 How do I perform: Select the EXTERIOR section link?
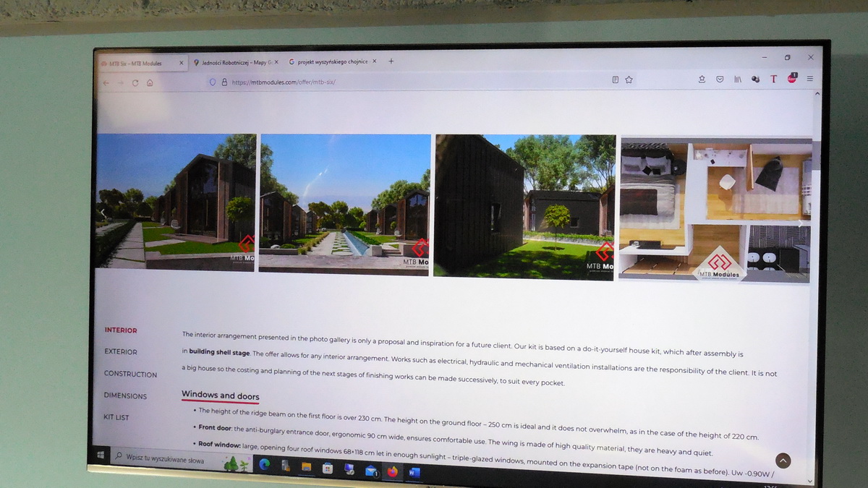120,352
